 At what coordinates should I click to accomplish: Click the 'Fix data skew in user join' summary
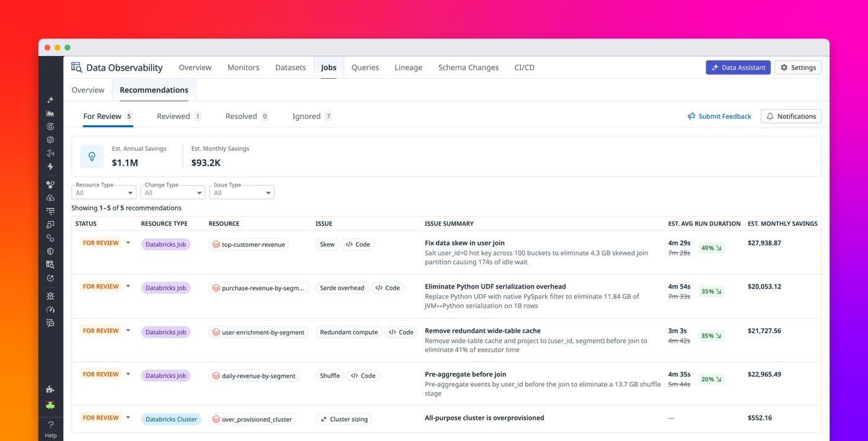pos(464,243)
